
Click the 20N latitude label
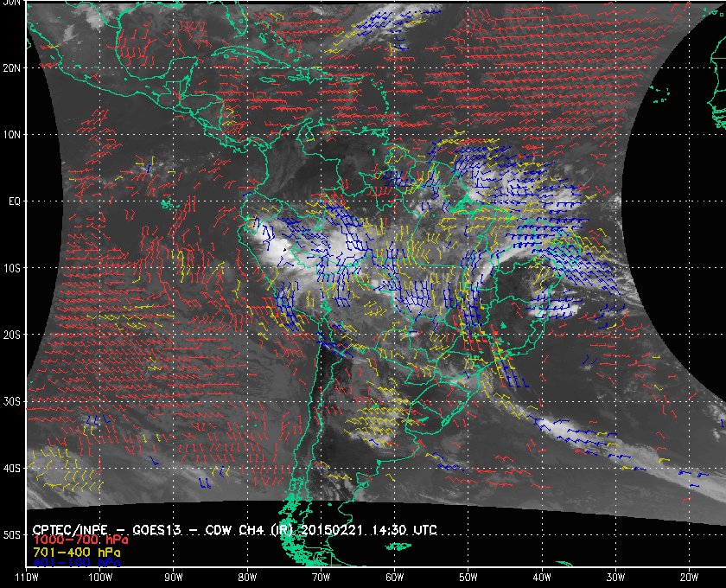[12, 67]
